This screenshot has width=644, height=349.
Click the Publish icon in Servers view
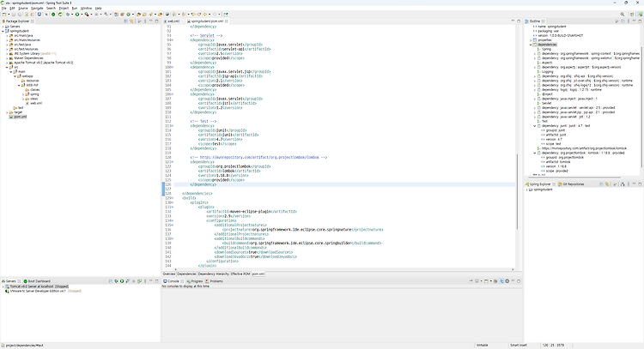(140, 281)
